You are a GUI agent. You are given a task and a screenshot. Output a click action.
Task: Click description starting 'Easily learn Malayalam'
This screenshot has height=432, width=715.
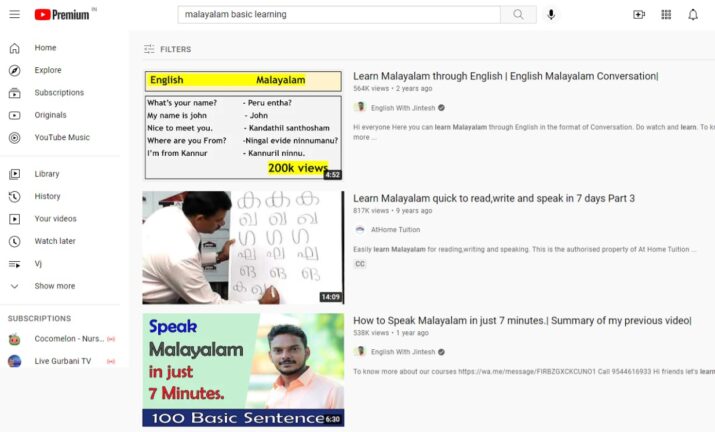pos(524,250)
